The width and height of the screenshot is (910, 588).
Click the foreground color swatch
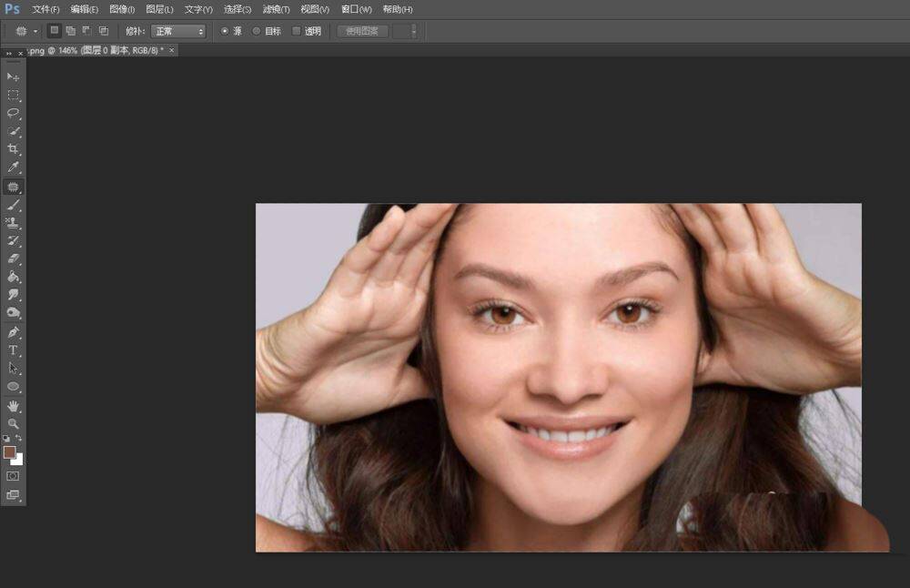(9, 452)
